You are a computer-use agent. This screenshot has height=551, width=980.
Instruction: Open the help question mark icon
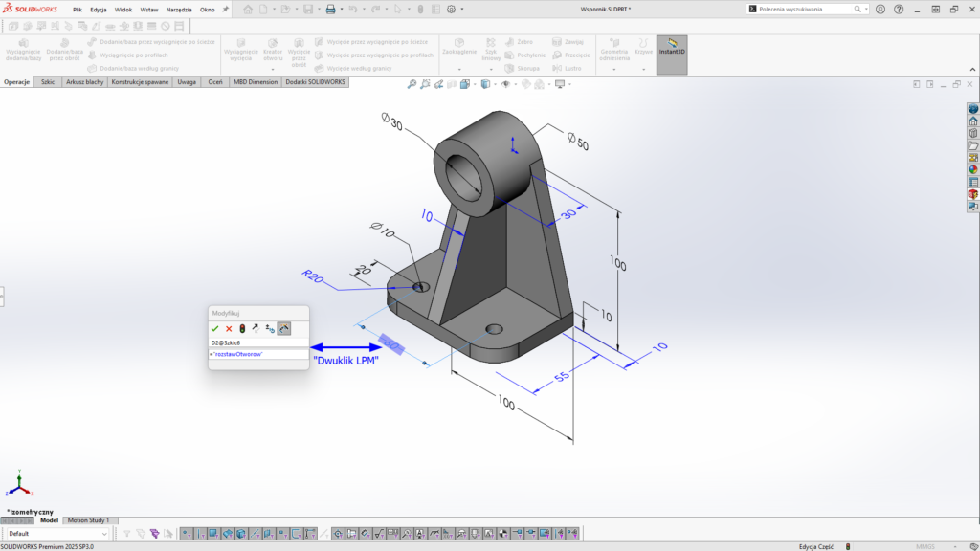click(898, 10)
